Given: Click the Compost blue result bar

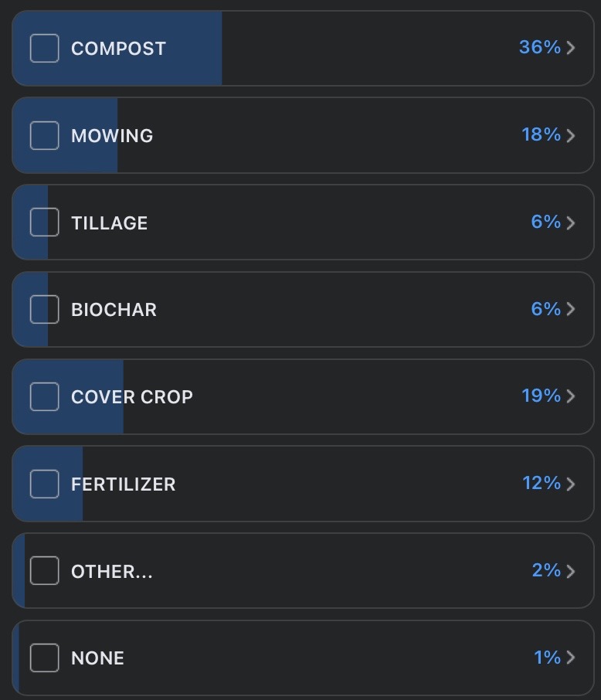Looking at the screenshot, I should 117,48.
